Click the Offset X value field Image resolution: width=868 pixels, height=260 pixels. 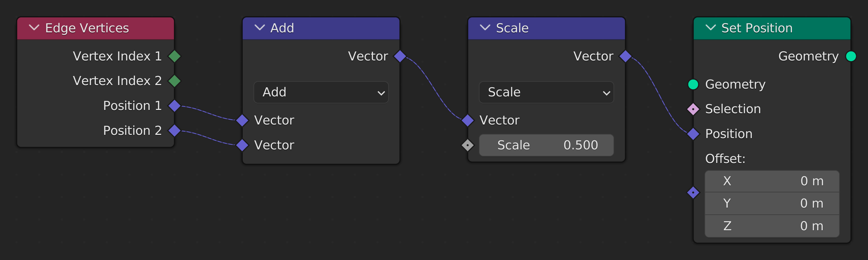tap(772, 181)
